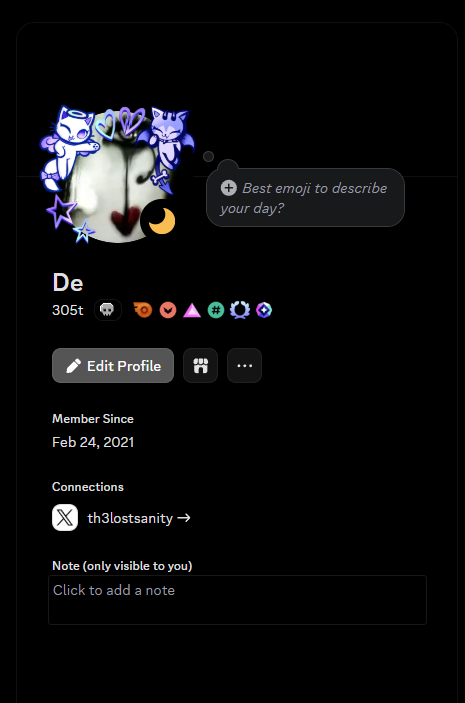Viewport: 465px width, 703px height.
Task: Open the three-dot more options menu
Action: tap(244, 365)
